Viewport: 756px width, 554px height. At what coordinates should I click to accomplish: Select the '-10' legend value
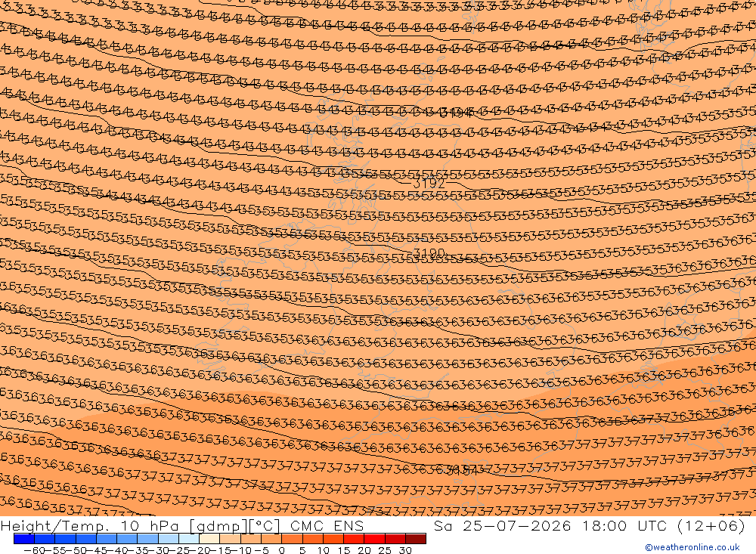240,550
